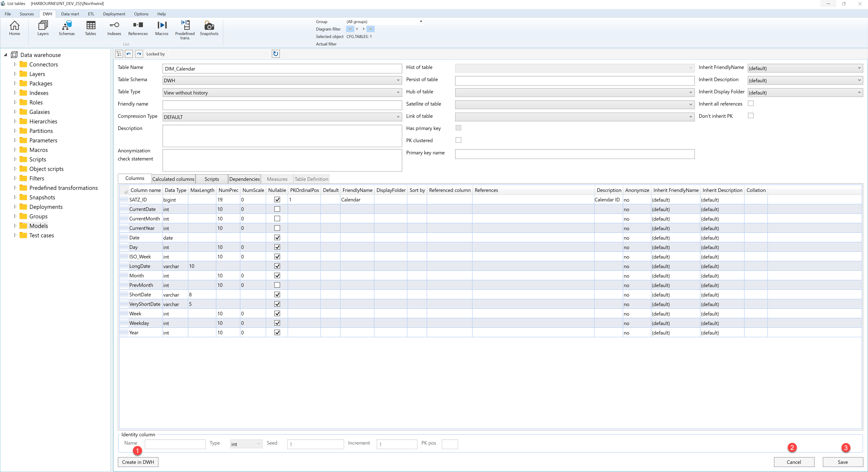Check Nullable for CurrentDate row
Screen dimensions: 868x472
coord(277,209)
